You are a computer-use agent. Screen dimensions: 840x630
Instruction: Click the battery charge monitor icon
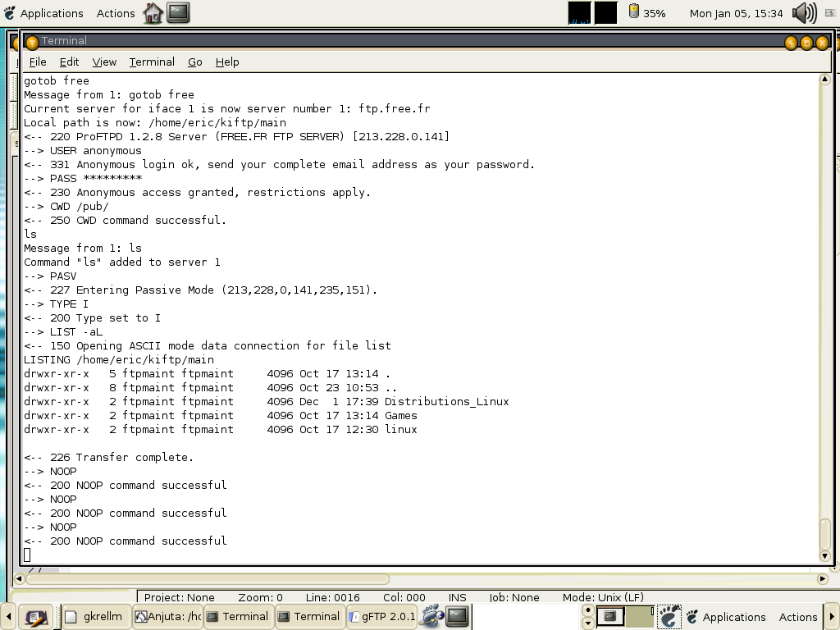(633, 12)
